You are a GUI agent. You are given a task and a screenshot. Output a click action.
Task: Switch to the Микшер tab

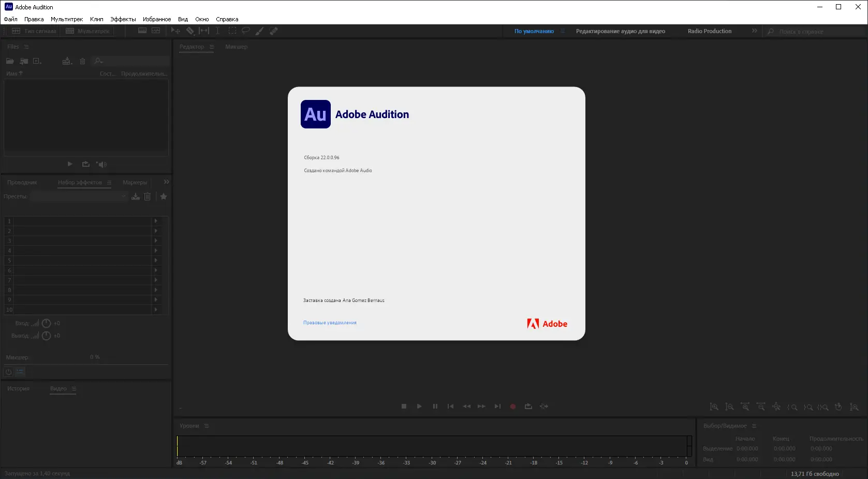(x=236, y=47)
